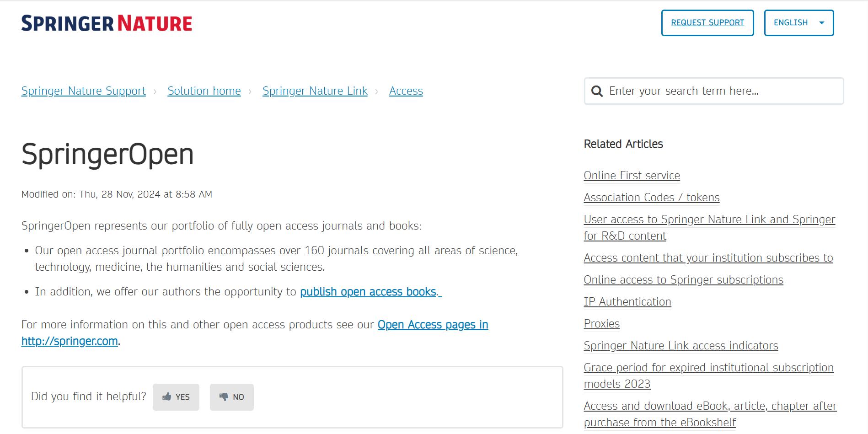Open the publish open access books link

[370, 292]
